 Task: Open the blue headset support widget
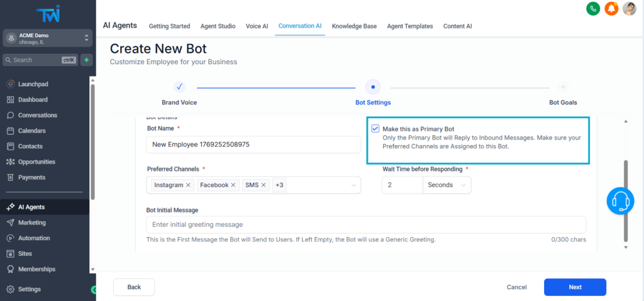(x=620, y=201)
